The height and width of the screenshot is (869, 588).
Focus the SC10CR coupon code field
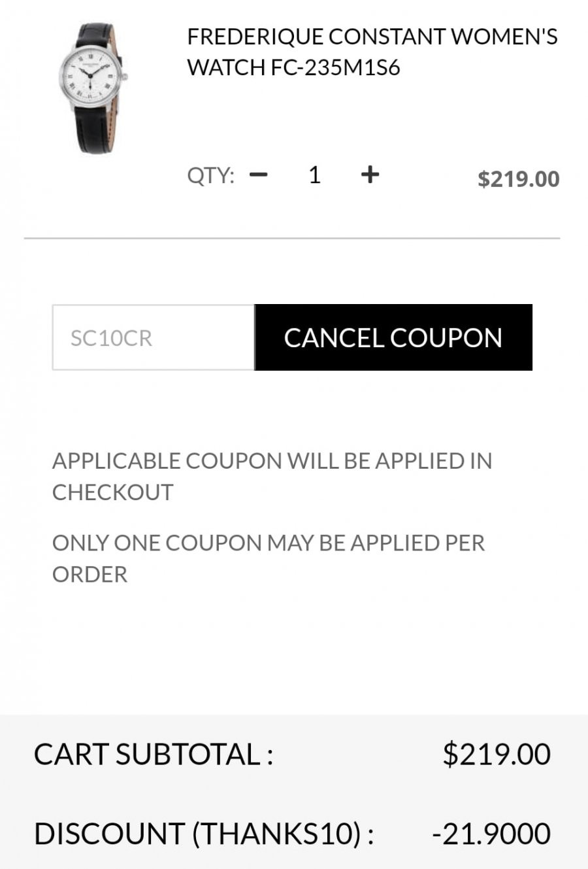click(x=154, y=337)
